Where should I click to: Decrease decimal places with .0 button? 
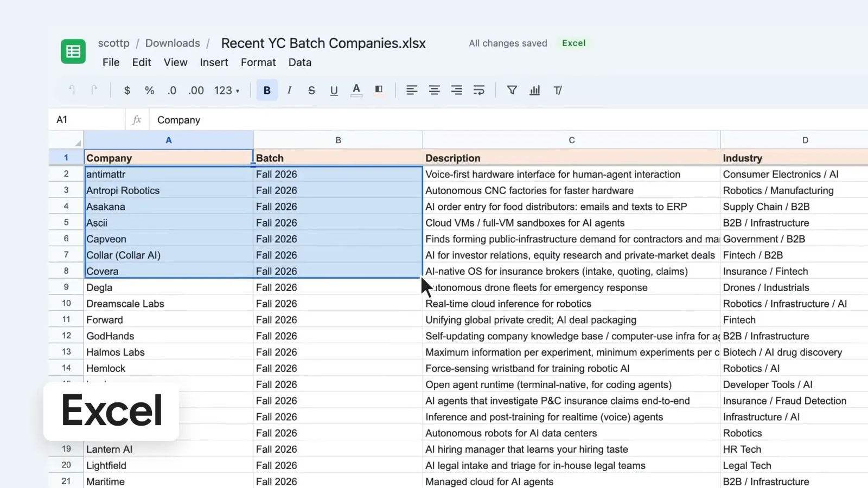(x=171, y=91)
